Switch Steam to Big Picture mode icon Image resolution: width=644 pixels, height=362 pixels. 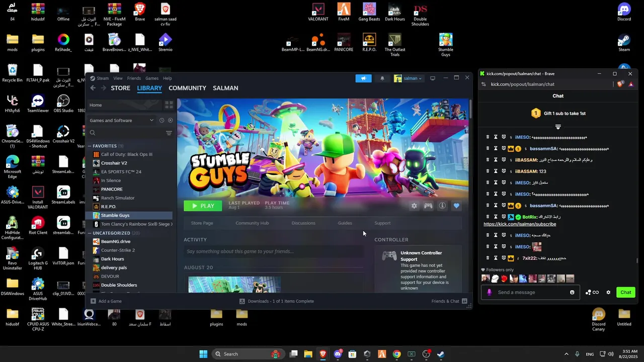tap(432, 78)
